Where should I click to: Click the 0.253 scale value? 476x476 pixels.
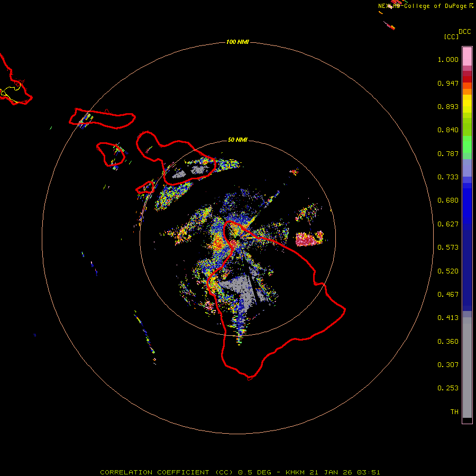click(448, 388)
